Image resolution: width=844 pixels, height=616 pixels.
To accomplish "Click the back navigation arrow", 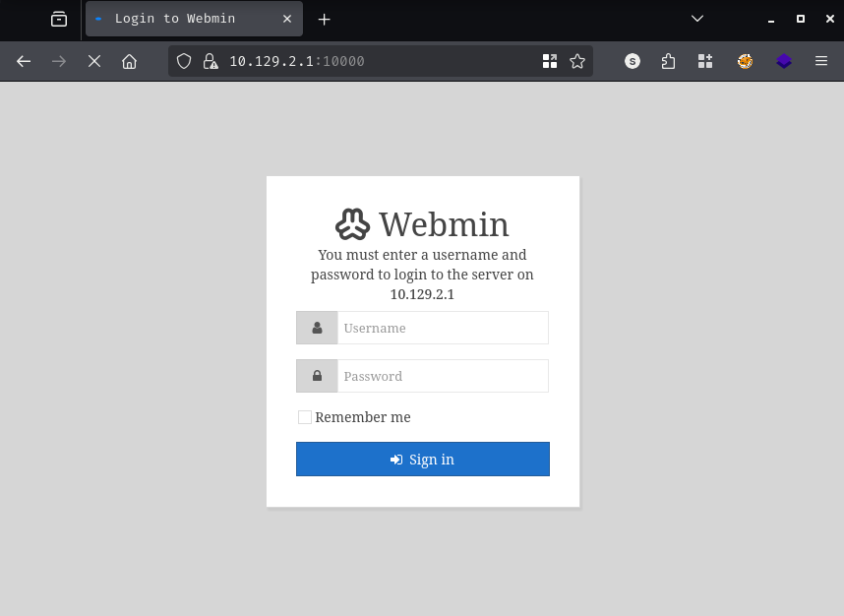I will (x=24, y=61).
